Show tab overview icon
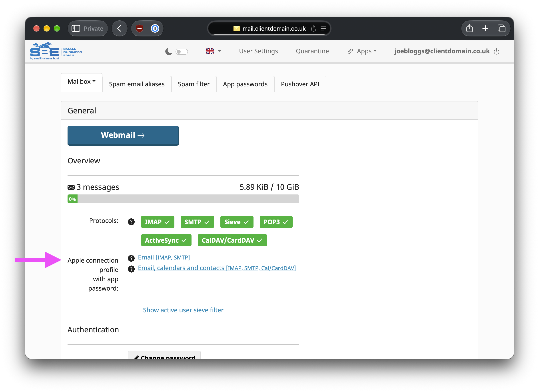The image size is (539, 392). [x=501, y=28]
